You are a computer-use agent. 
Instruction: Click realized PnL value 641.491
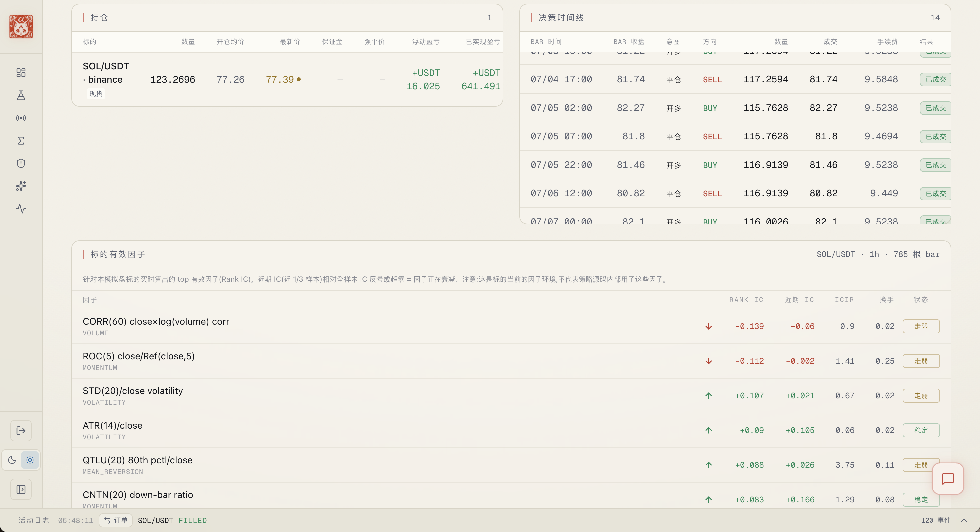[x=481, y=86]
